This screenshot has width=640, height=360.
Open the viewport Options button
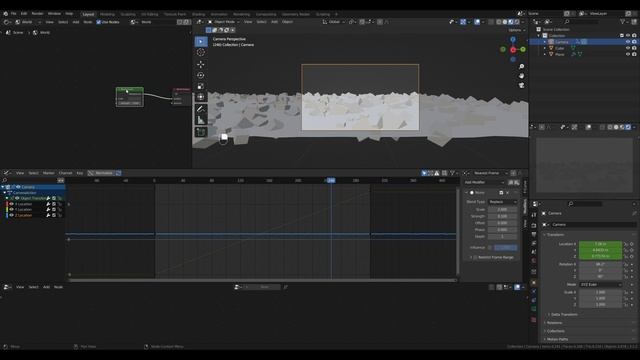click(x=516, y=30)
